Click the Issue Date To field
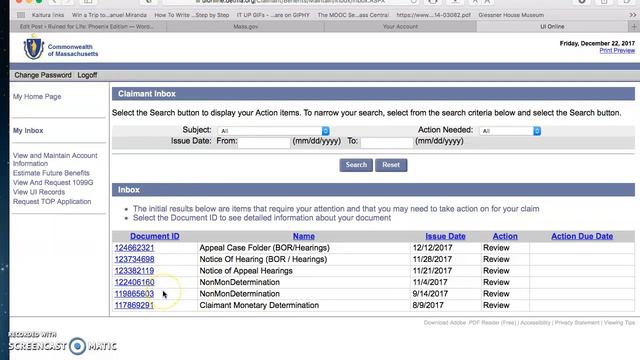 coord(387,142)
